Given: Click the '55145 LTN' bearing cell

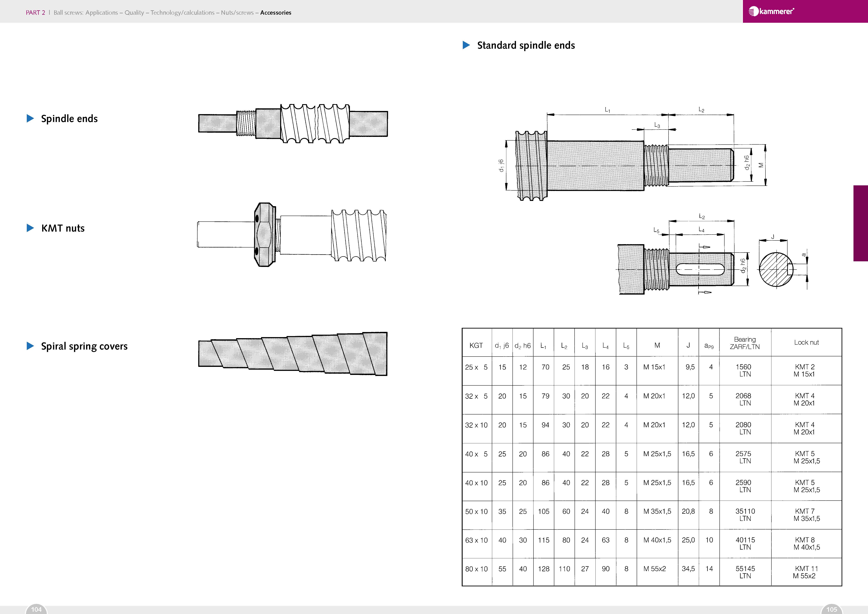Looking at the screenshot, I should click(745, 572).
